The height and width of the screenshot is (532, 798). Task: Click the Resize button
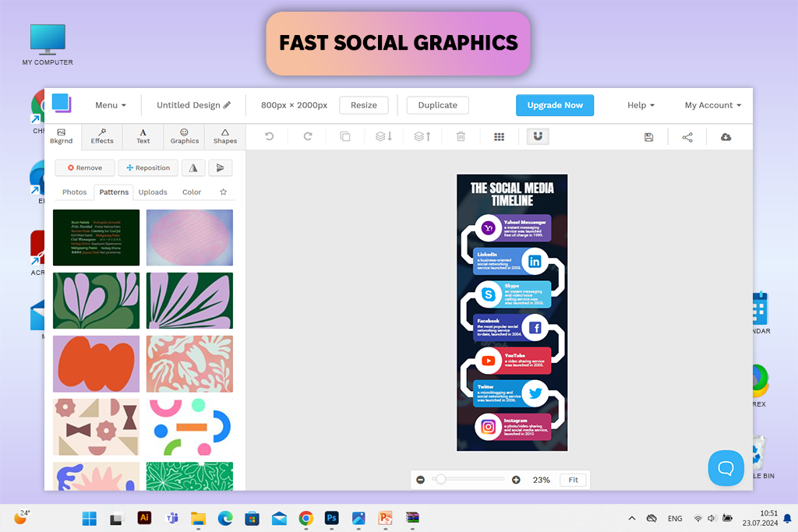click(x=364, y=105)
